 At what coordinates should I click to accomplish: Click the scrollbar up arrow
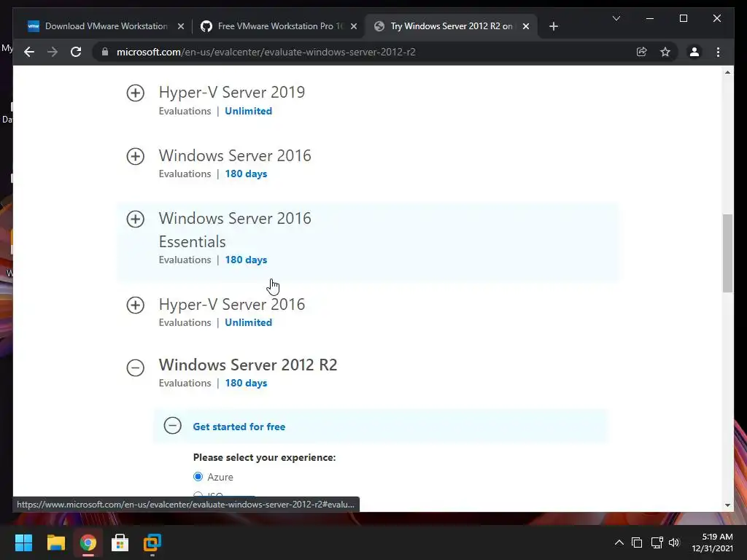click(727, 72)
